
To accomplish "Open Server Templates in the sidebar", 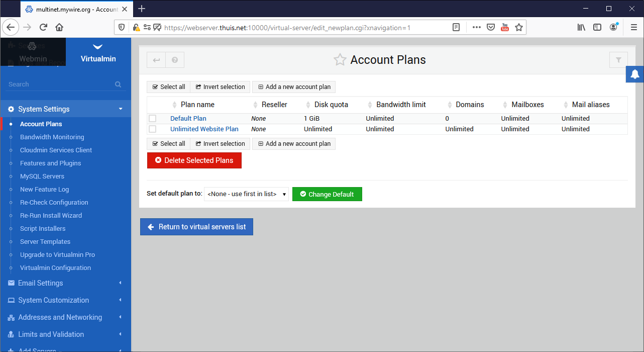I will click(x=45, y=242).
